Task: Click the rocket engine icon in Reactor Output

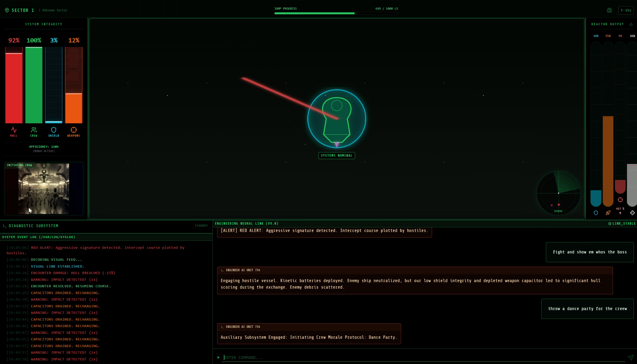Action: (608, 213)
